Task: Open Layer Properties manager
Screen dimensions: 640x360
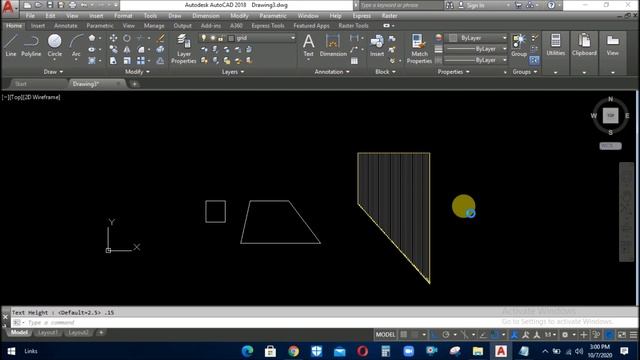Action: click(184, 49)
